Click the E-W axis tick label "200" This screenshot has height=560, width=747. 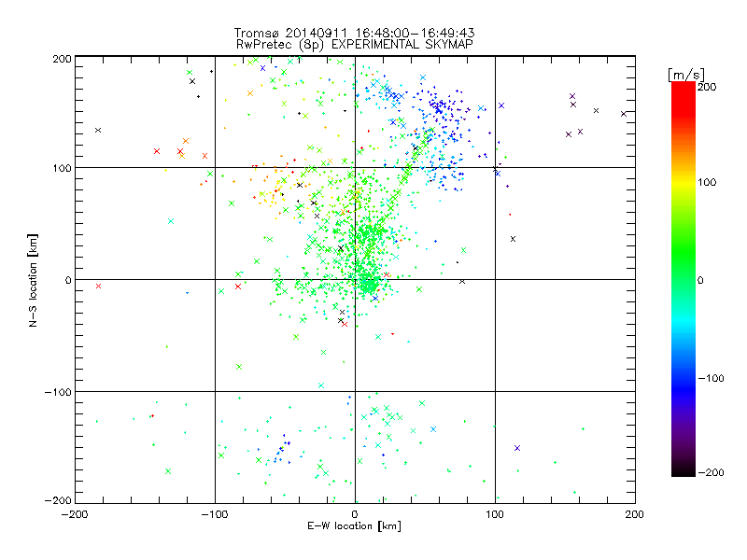click(635, 514)
